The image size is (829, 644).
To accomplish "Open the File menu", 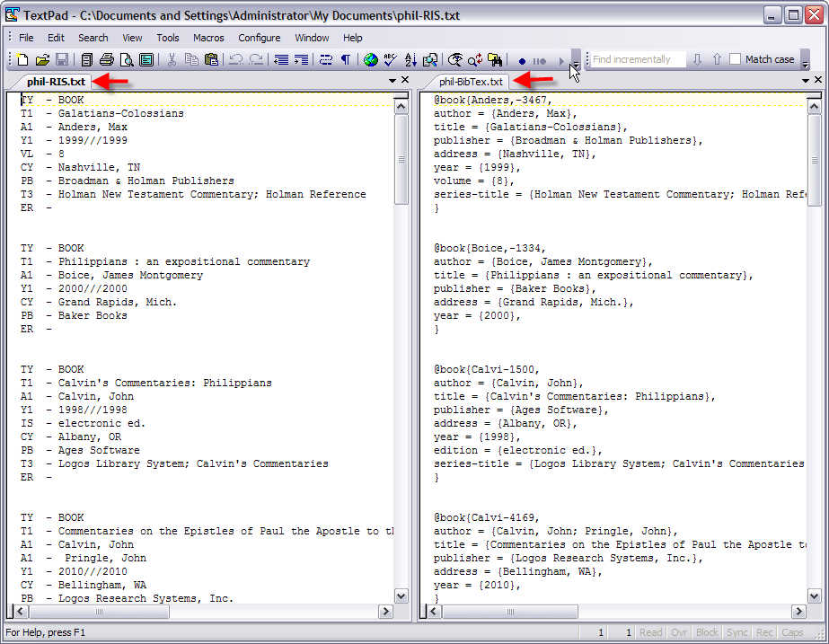I will 26,38.
